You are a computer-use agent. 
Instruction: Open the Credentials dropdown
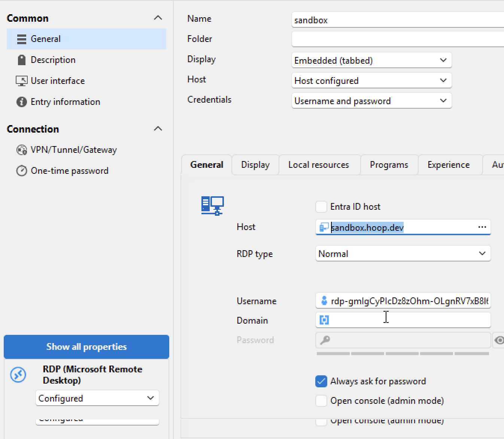(x=371, y=101)
